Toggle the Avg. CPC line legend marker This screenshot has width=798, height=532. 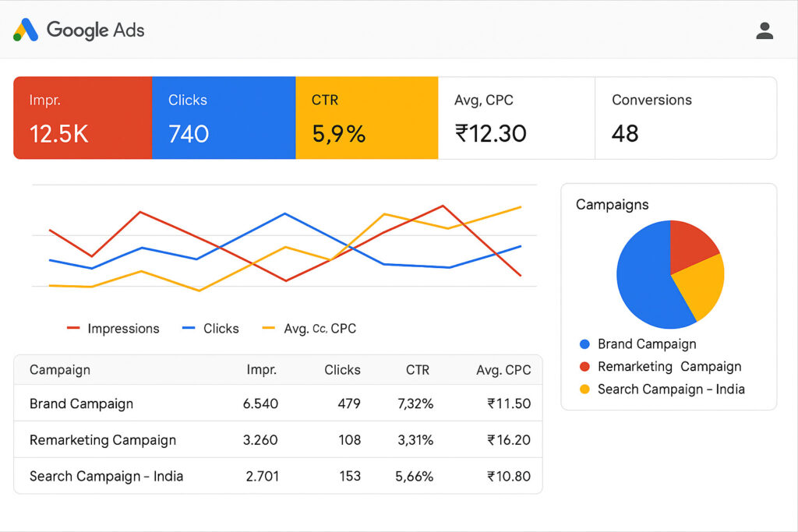[x=269, y=329]
